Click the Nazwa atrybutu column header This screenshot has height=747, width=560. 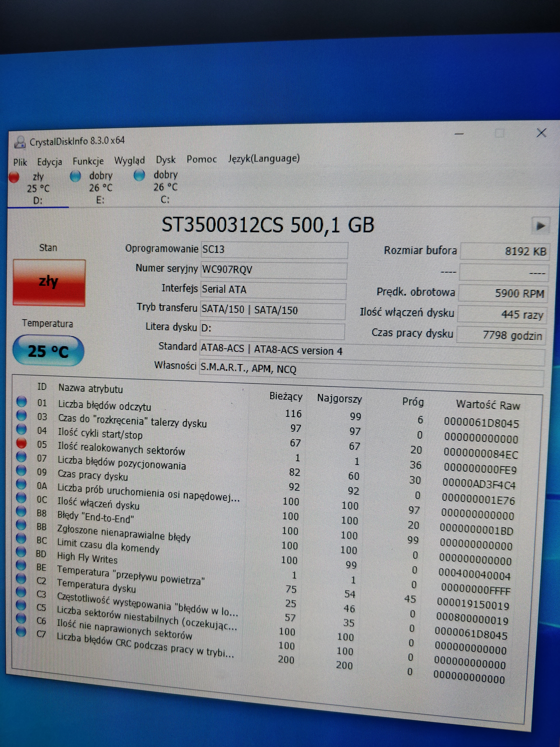[x=90, y=388]
